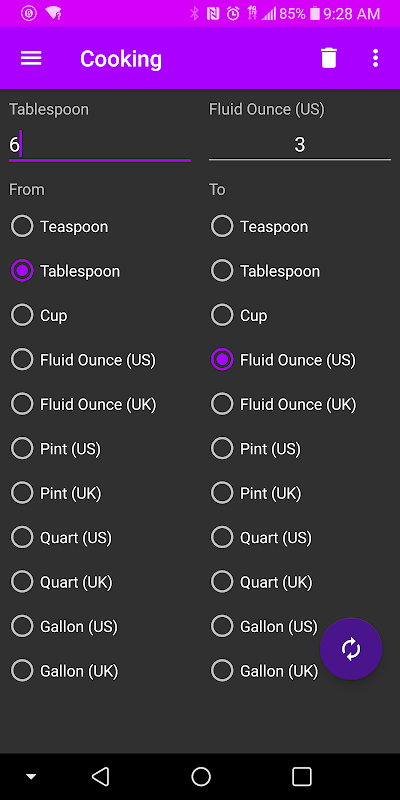This screenshot has width=400, height=800.
Task: Select Pint (UK) in To column
Action: tap(256, 493)
